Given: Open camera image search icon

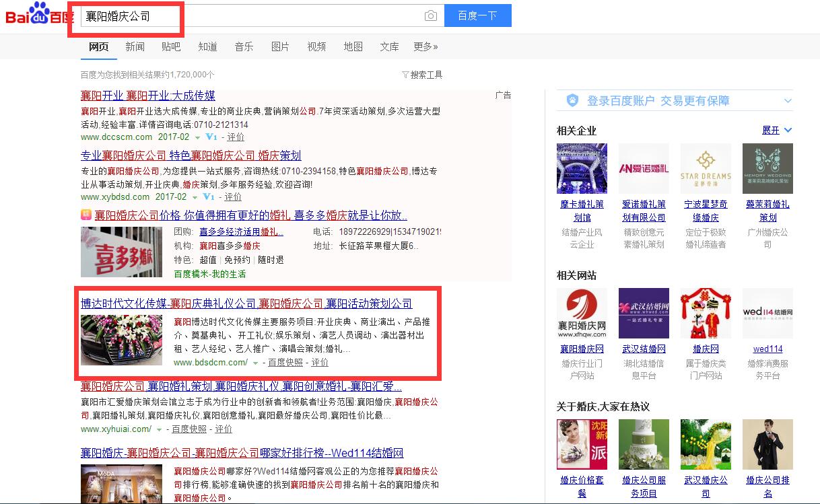Looking at the screenshot, I should (431, 16).
